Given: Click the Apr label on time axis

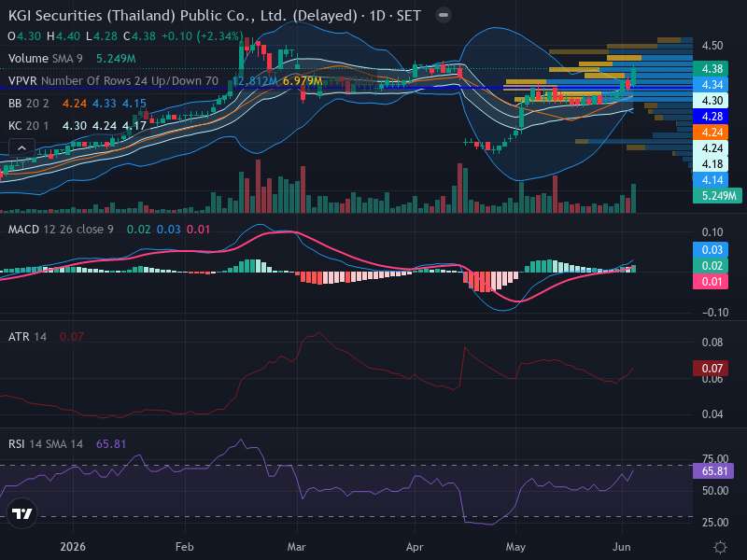Looking at the screenshot, I should tap(415, 547).
